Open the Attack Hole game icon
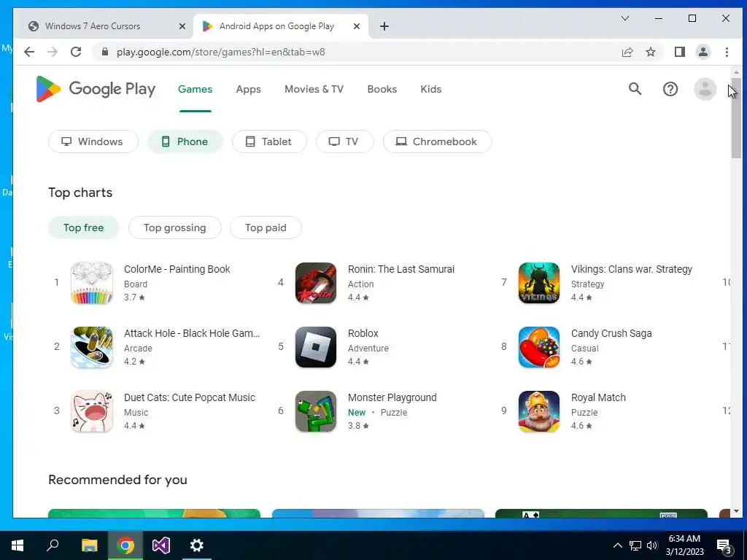 (92, 347)
